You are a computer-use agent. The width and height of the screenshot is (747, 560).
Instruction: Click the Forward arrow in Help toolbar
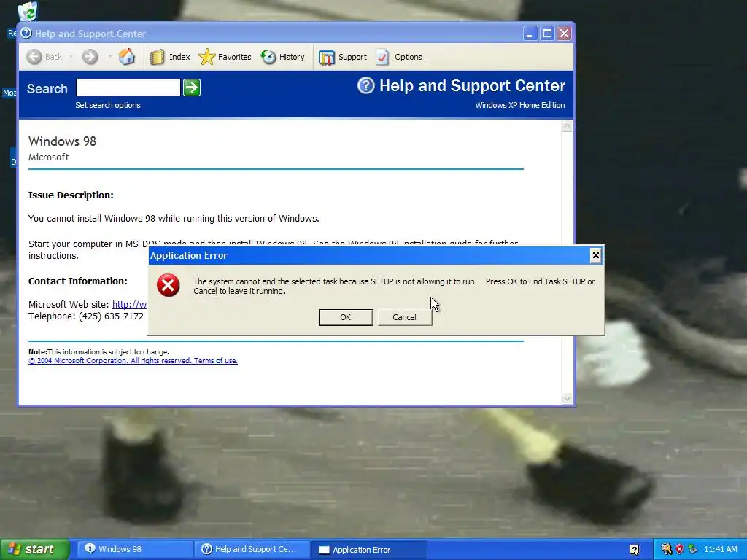[90, 57]
